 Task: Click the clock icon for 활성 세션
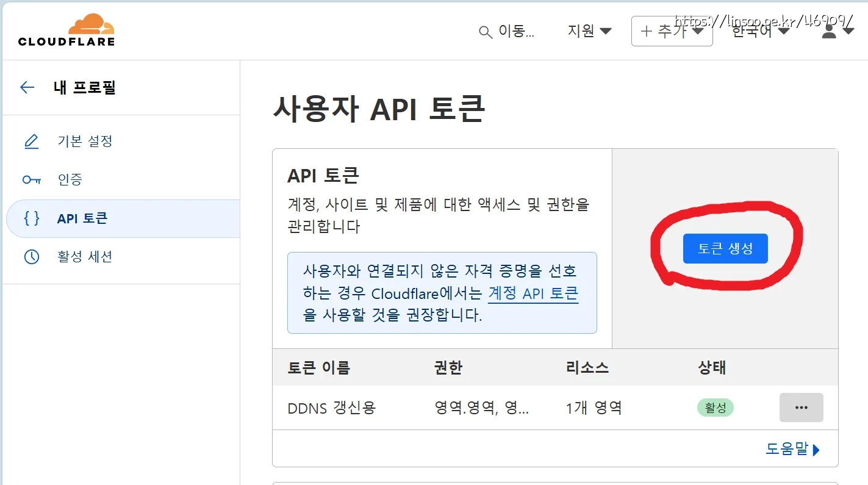(x=31, y=257)
